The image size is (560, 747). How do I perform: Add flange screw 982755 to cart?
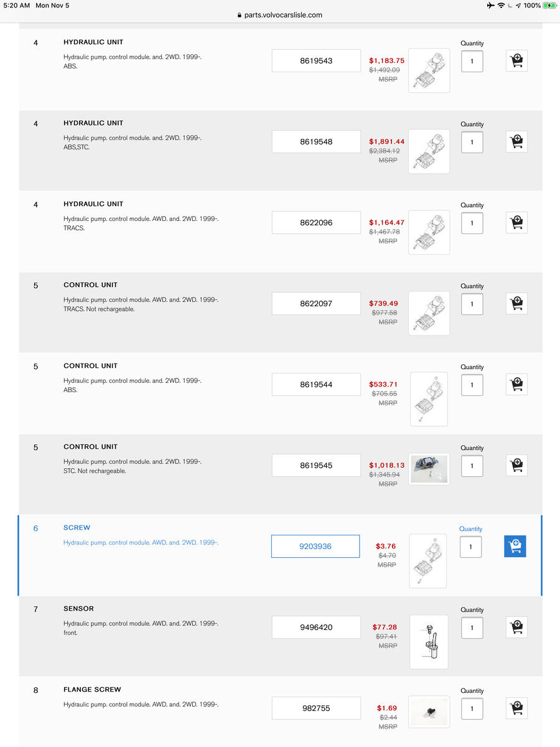516,708
